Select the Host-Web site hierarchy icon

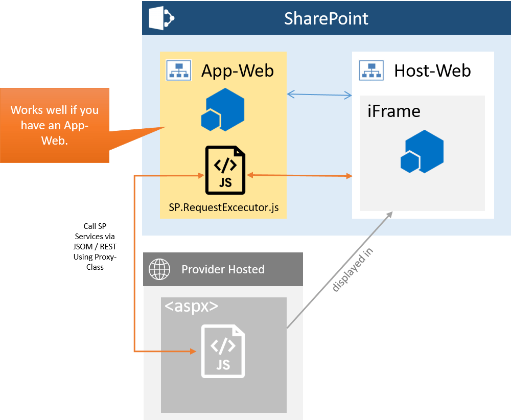pyautogui.click(x=371, y=70)
